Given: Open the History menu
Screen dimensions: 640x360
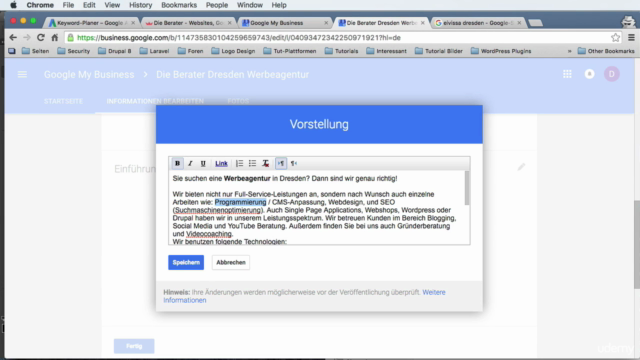Looking at the screenshot, I should point(140,5).
